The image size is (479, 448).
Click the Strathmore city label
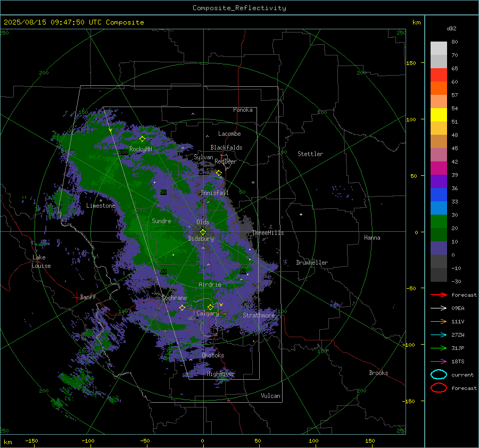click(x=259, y=315)
